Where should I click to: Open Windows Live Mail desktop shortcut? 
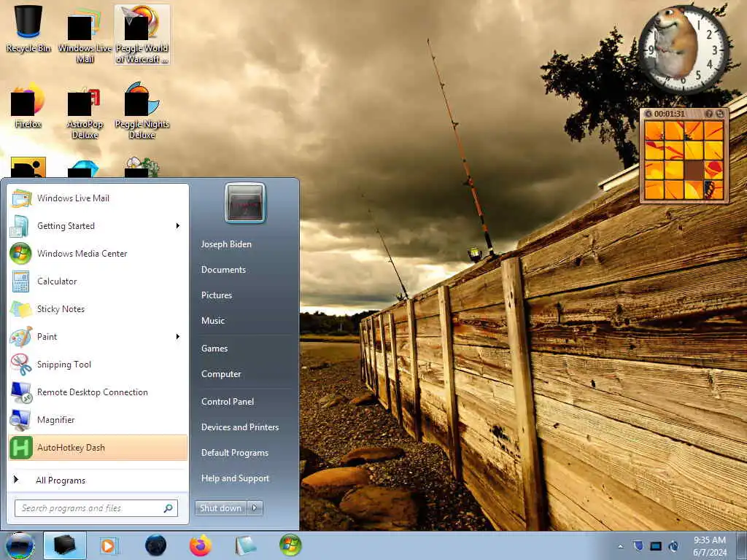85,34
